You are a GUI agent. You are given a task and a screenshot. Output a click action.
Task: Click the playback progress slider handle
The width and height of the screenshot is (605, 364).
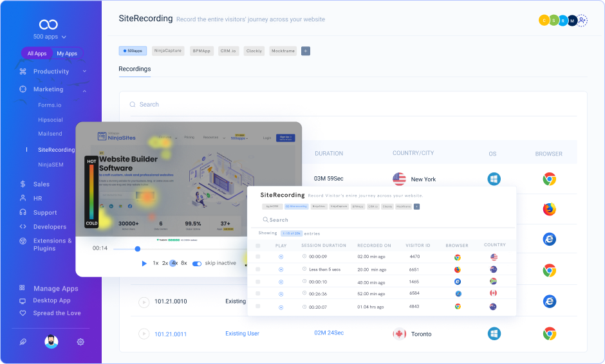137,248
